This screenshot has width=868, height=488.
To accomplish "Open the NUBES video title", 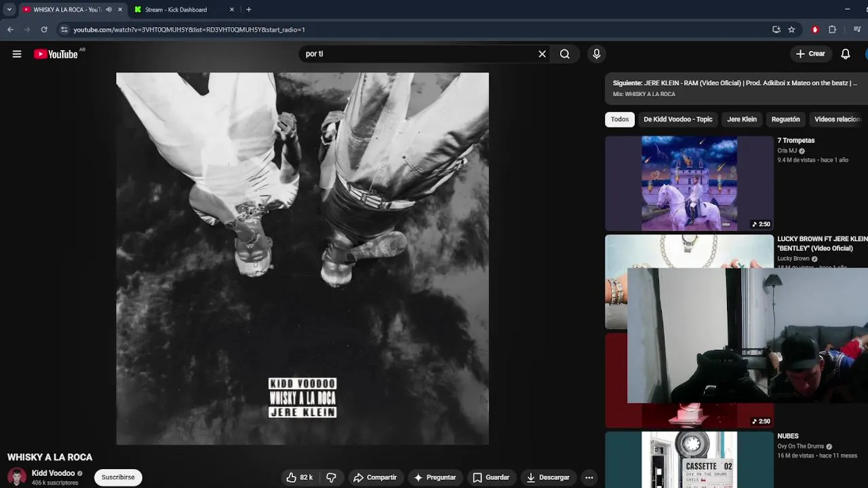I will coord(788,436).
